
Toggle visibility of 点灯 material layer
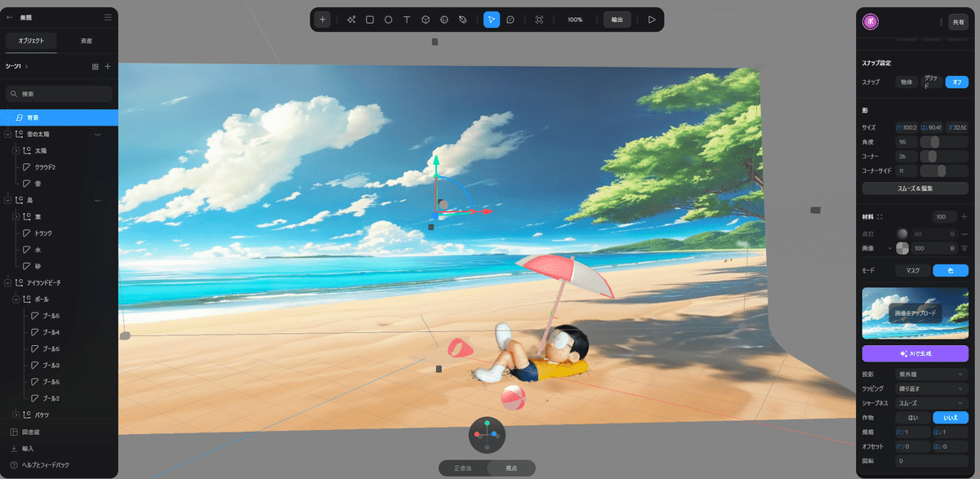tap(964, 233)
